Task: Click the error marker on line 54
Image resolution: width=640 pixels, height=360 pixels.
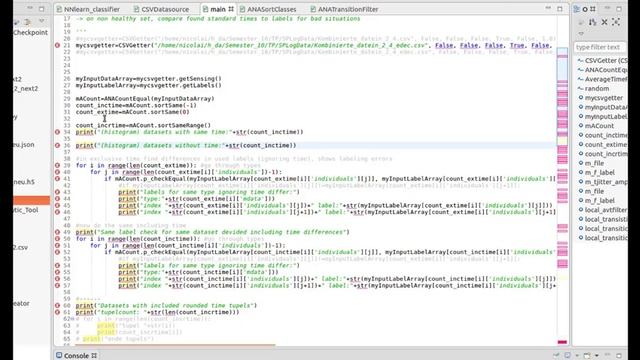Action: point(58,265)
